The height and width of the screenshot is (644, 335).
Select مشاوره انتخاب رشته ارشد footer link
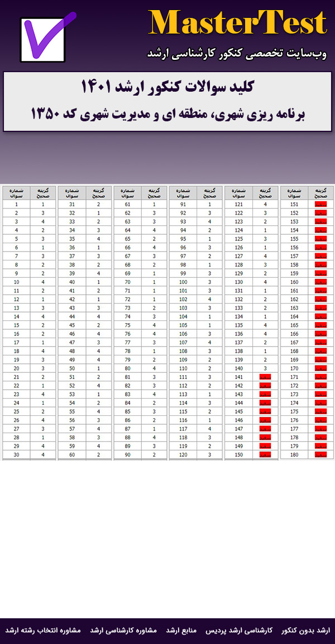pyautogui.click(x=44, y=631)
